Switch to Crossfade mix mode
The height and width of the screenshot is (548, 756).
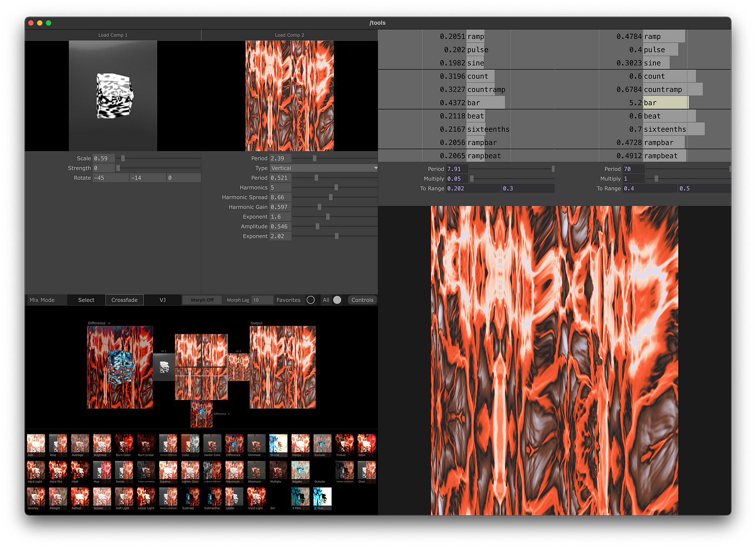(124, 300)
